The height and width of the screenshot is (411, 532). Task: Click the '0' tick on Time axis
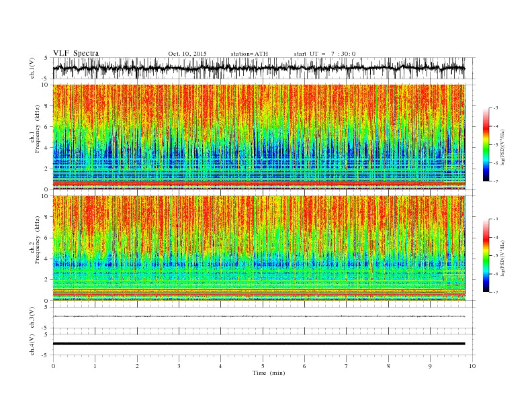pyautogui.click(x=53, y=366)
